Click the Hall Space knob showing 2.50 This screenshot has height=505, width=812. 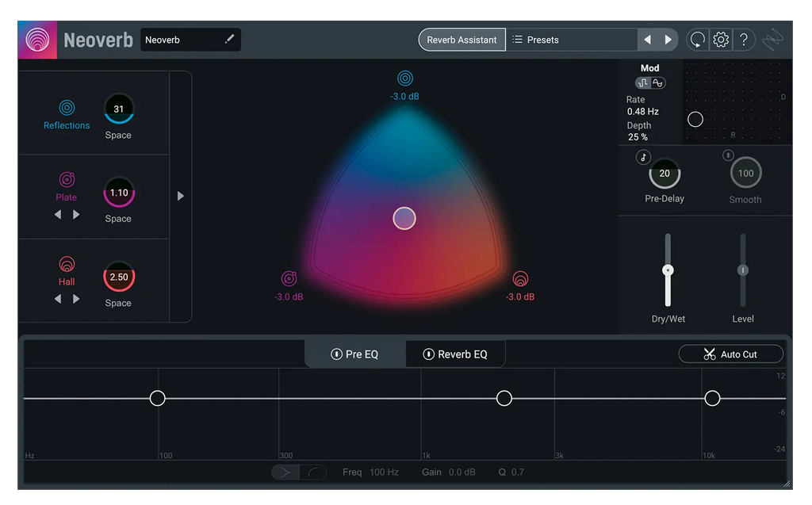point(119,277)
